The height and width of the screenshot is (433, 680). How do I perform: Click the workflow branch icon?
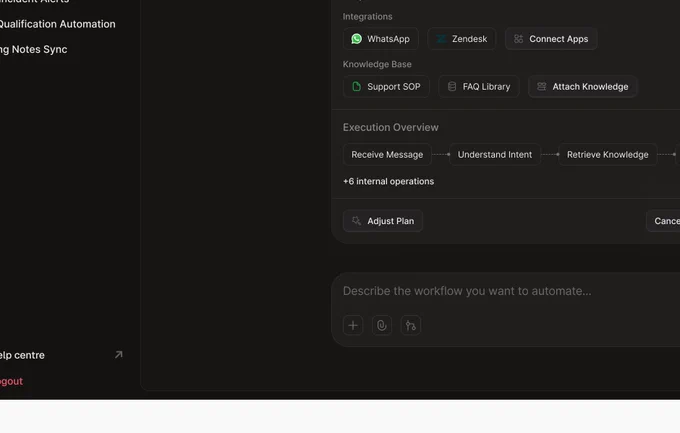411,325
